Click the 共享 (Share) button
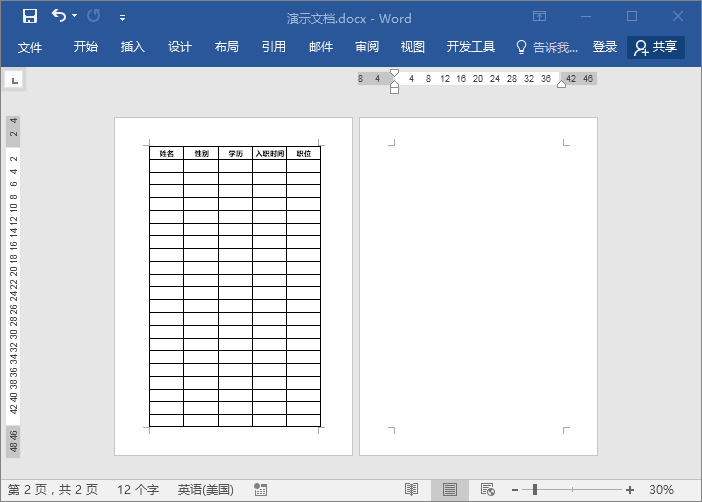Screen dimensions: 702x502 tap(656, 47)
